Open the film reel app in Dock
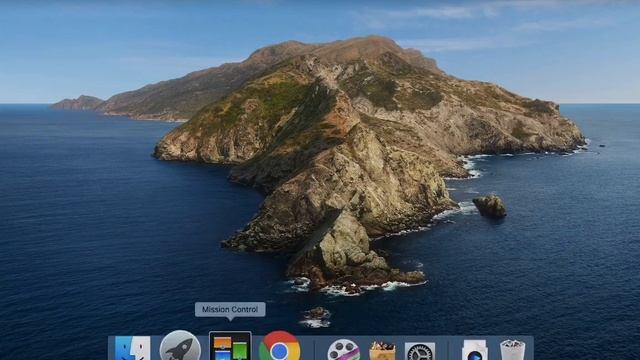This screenshot has height=360, width=640. coord(344,350)
